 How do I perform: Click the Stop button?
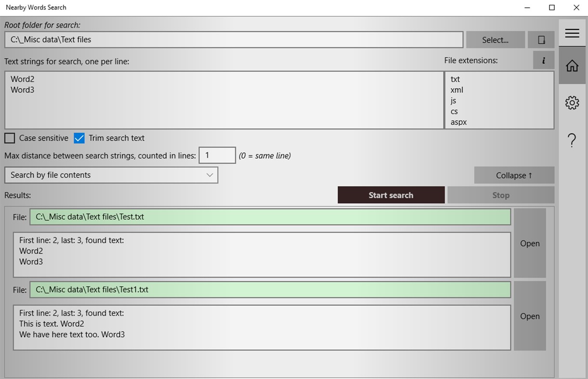click(501, 195)
